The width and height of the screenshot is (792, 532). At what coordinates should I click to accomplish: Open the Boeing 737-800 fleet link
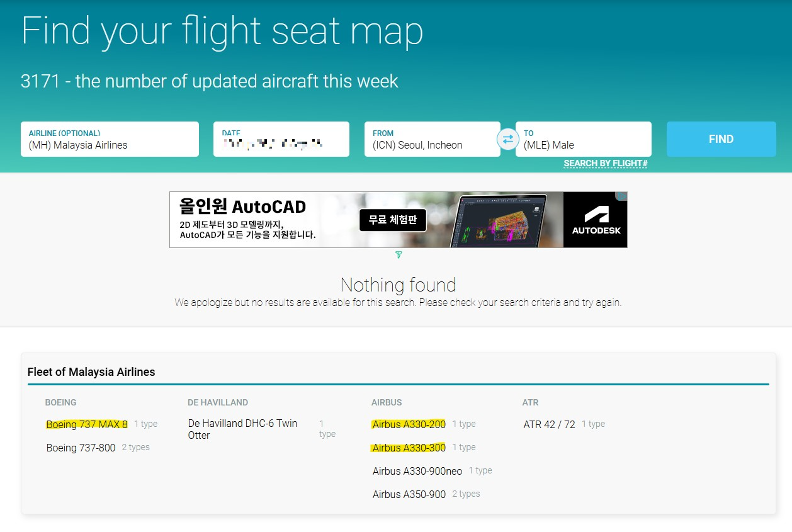[81, 448]
